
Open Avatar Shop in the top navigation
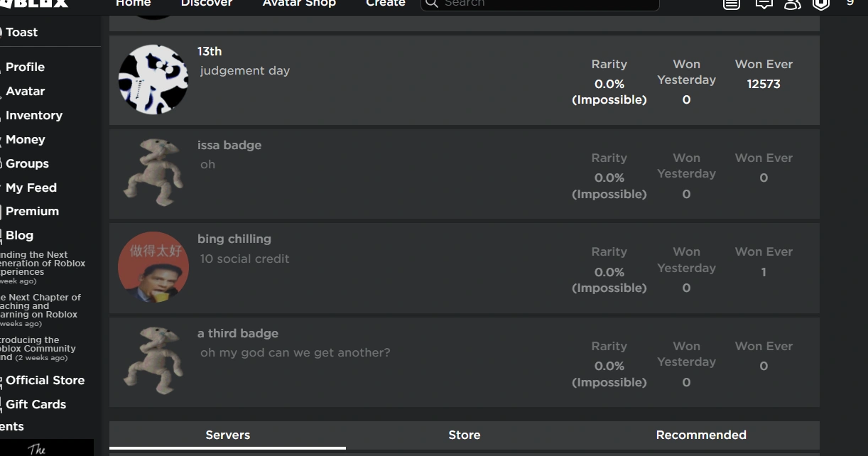299,4
